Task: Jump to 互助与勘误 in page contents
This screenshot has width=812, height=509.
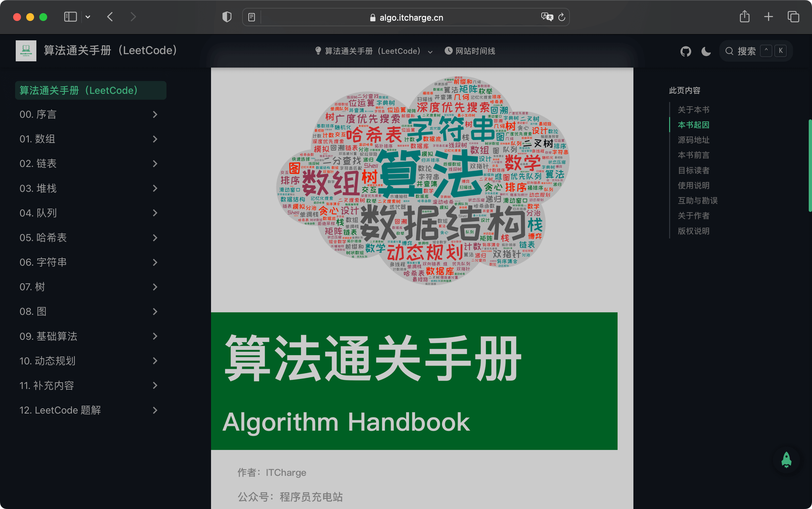Action: 698,201
